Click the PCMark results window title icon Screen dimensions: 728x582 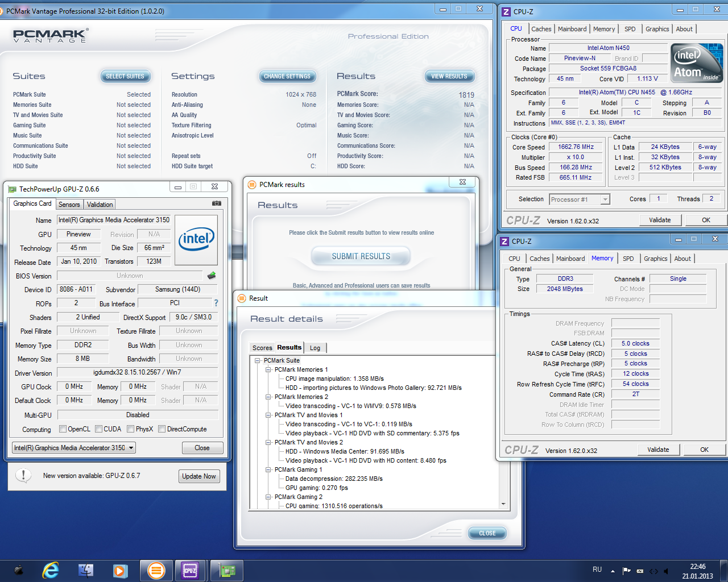252,185
